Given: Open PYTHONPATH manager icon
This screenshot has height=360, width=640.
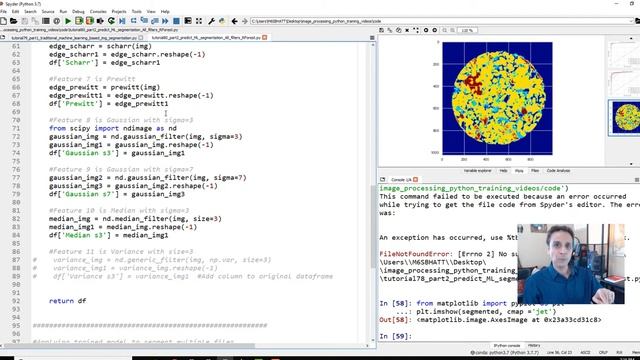Looking at the screenshot, I should (x=222, y=21).
